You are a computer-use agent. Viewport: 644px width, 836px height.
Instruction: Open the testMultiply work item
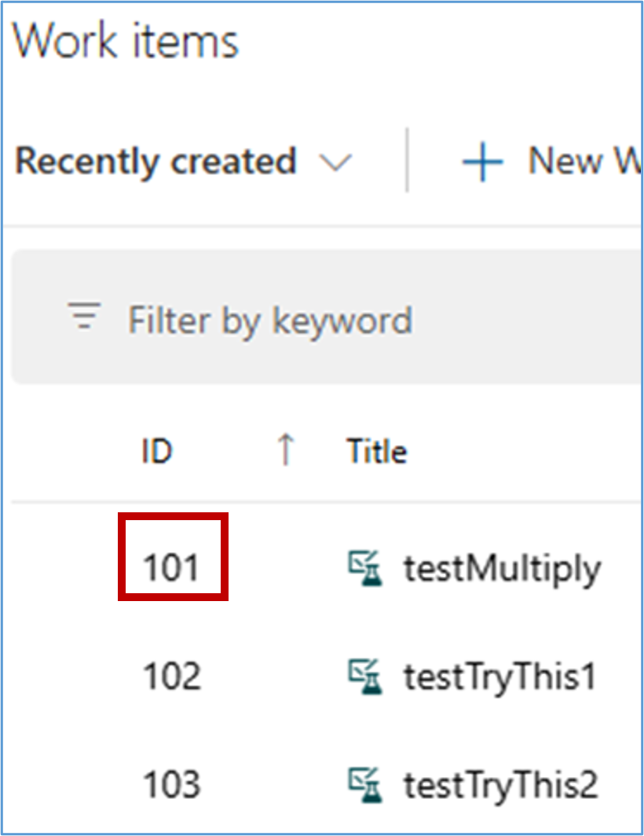(502, 567)
